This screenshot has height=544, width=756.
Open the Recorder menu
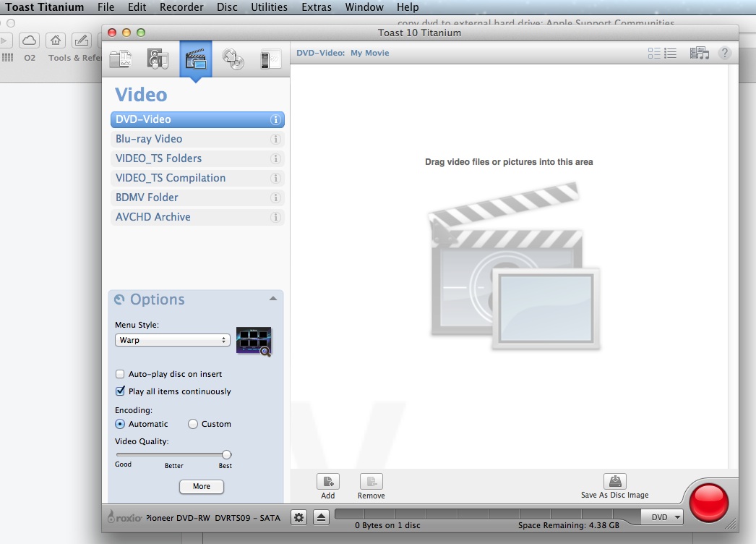[181, 7]
